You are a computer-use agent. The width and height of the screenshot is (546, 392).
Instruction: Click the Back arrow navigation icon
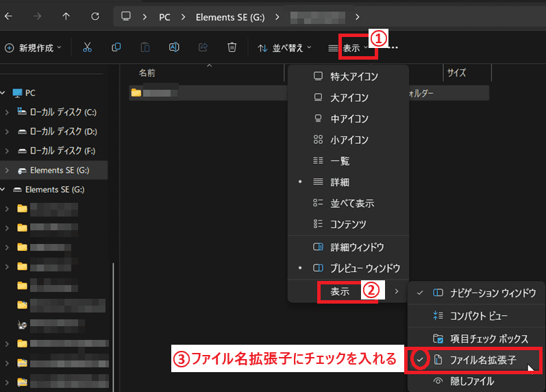pos(8,16)
